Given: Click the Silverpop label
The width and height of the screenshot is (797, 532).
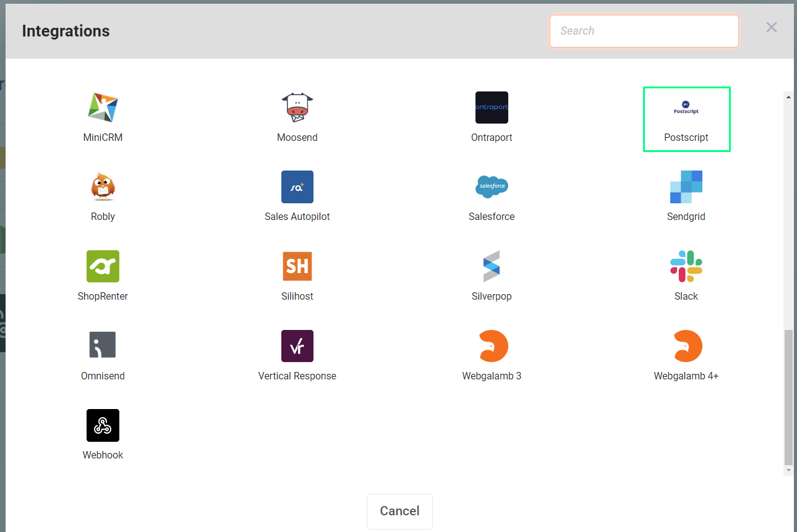Looking at the screenshot, I should click(492, 296).
